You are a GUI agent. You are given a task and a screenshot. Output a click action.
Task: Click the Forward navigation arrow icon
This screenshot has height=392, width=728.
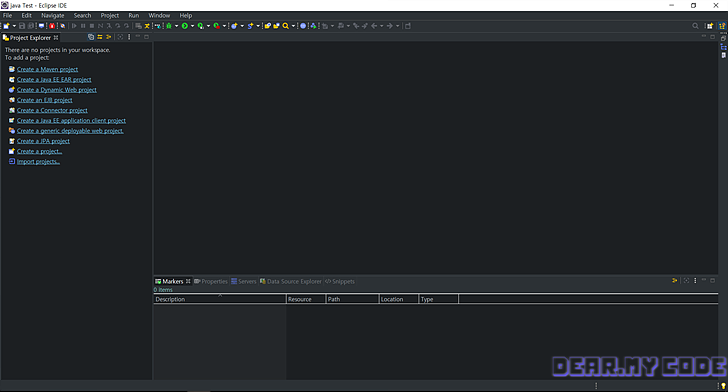(390, 26)
